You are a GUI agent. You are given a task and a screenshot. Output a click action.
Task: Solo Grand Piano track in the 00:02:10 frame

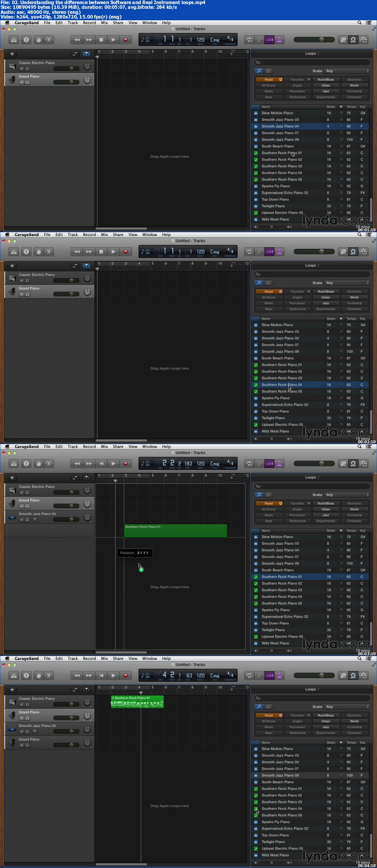click(x=27, y=294)
